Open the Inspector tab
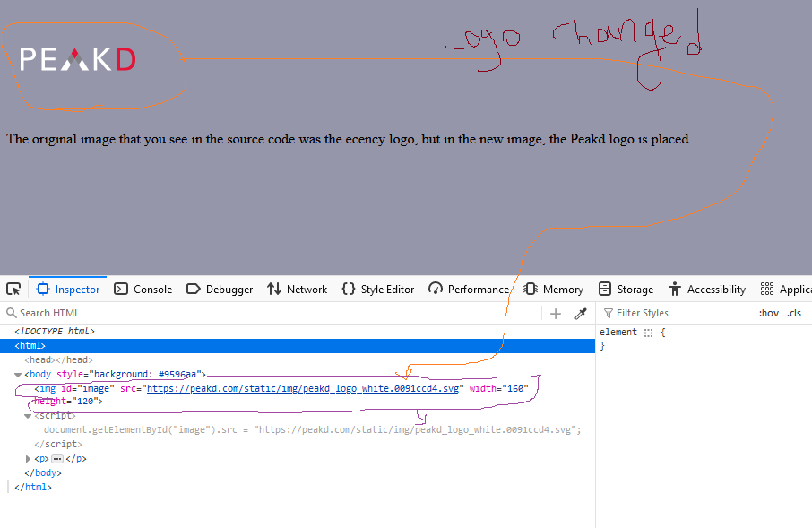 tap(68, 290)
